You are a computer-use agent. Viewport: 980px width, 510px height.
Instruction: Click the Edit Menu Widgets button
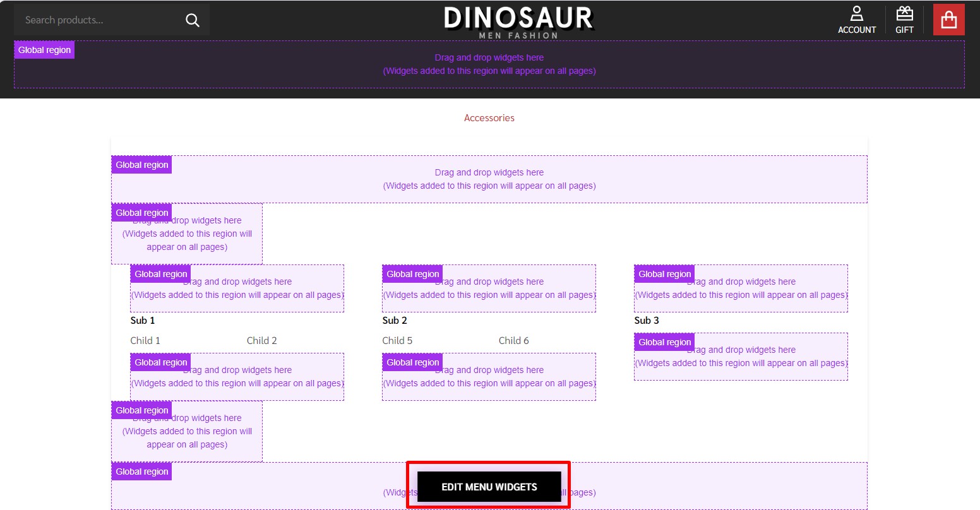point(489,487)
